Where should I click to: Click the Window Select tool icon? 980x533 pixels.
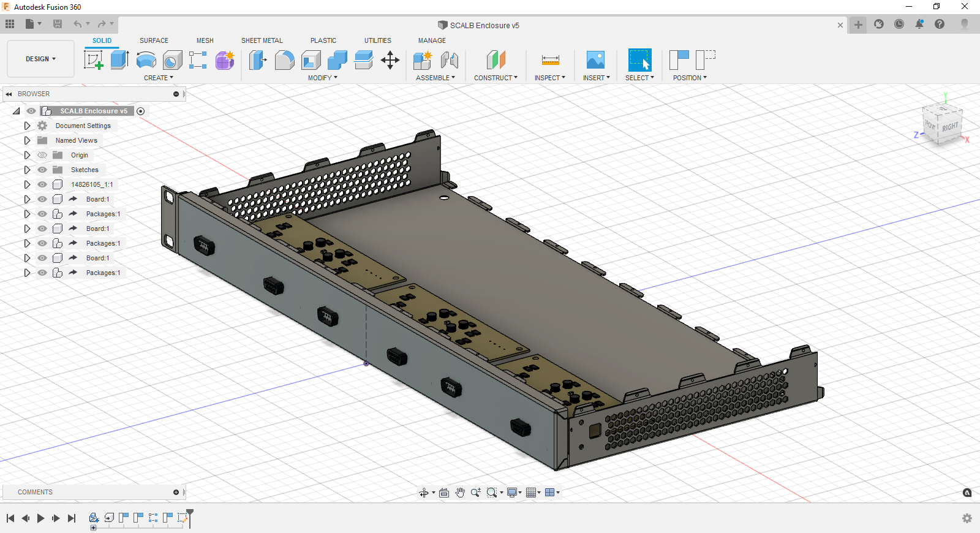pyautogui.click(x=639, y=60)
